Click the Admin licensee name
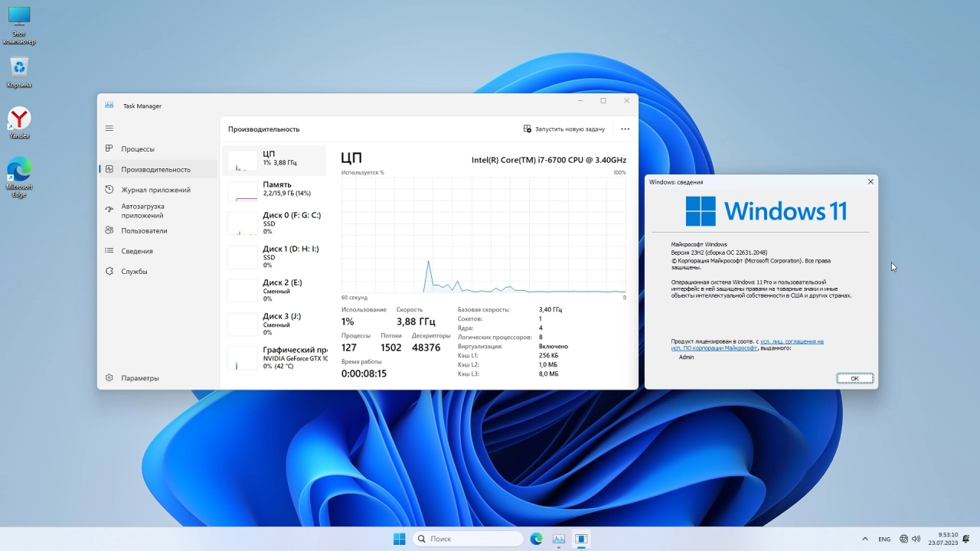 [686, 357]
